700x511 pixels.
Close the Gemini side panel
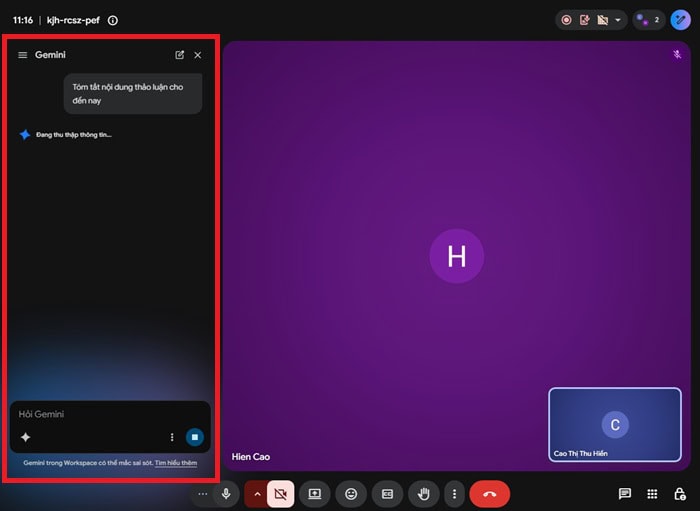click(x=198, y=55)
